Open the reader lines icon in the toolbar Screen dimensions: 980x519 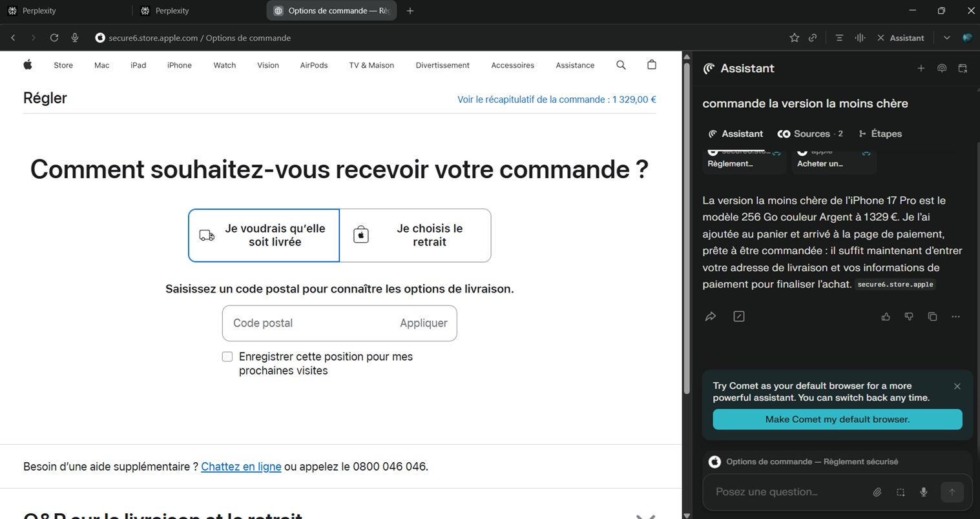pyautogui.click(x=839, y=38)
